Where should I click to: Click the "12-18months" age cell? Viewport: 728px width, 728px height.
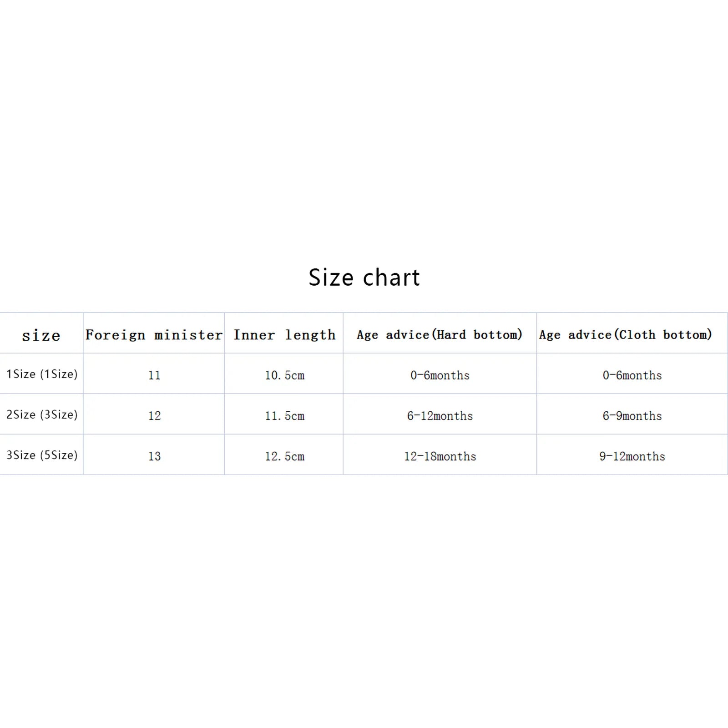tap(440, 456)
